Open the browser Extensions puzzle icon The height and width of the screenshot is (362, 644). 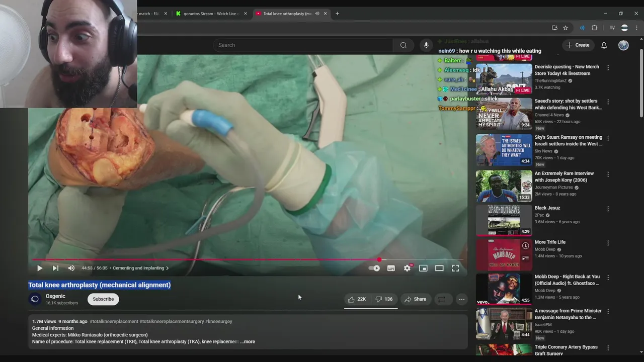(x=595, y=28)
